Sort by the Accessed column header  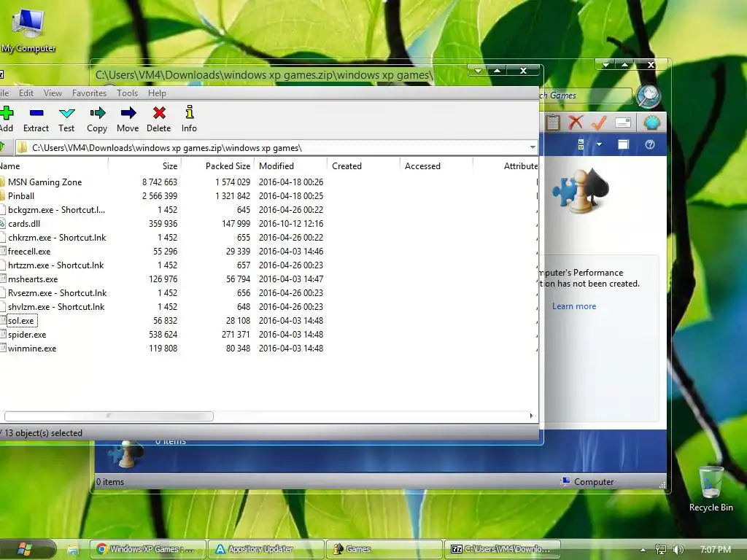pyautogui.click(x=436, y=166)
